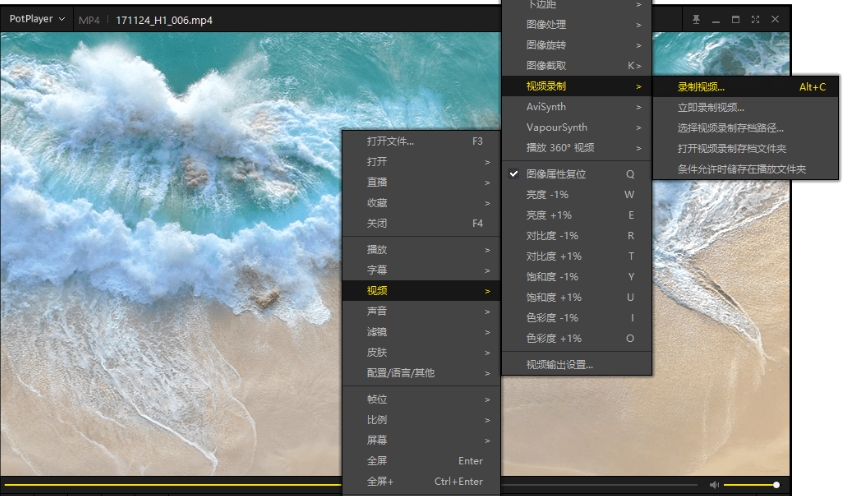Adjust the volume slider handle
Image resolution: width=846 pixels, height=496 pixels.
pyautogui.click(x=776, y=485)
